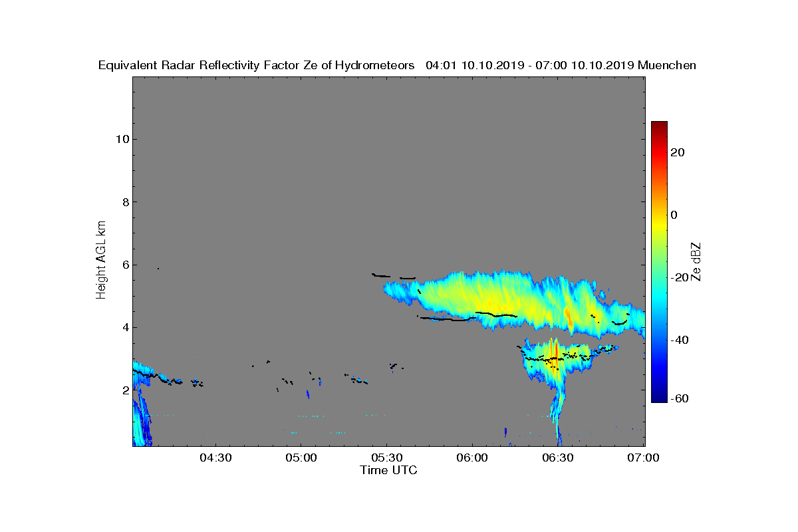Click the 'Height AGL km' axis label
Screen dimensions: 798x532
pos(101,261)
